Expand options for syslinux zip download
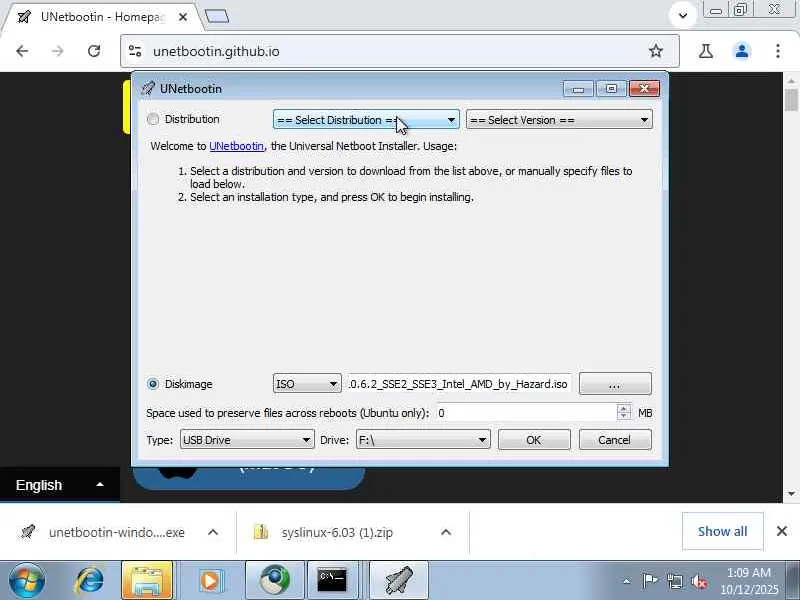800x600 pixels. point(445,532)
